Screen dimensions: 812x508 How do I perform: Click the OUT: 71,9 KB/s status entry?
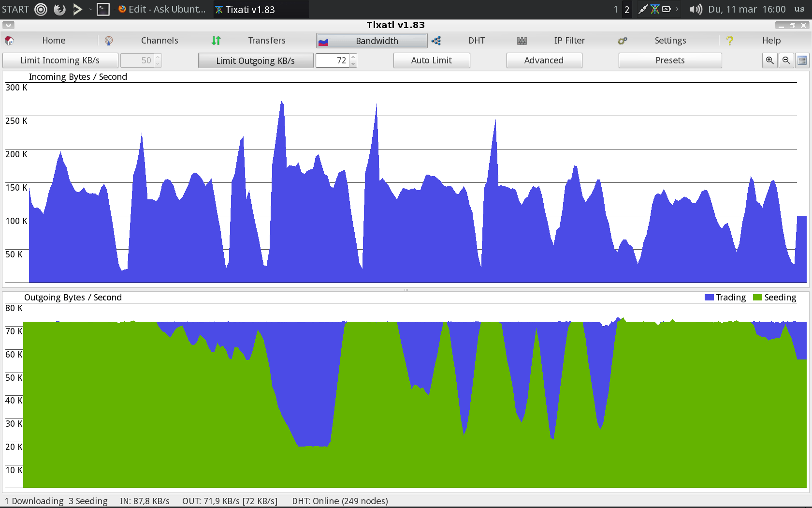point(230,501)
